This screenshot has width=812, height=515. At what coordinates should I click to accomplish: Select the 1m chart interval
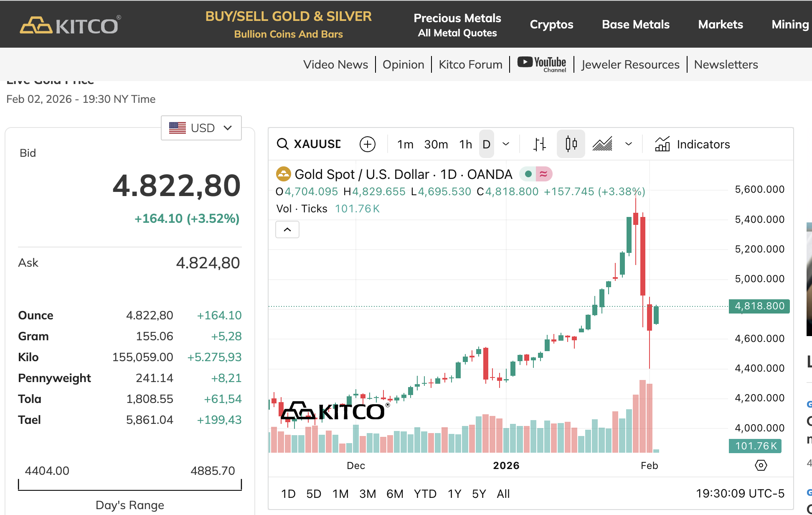405,144
